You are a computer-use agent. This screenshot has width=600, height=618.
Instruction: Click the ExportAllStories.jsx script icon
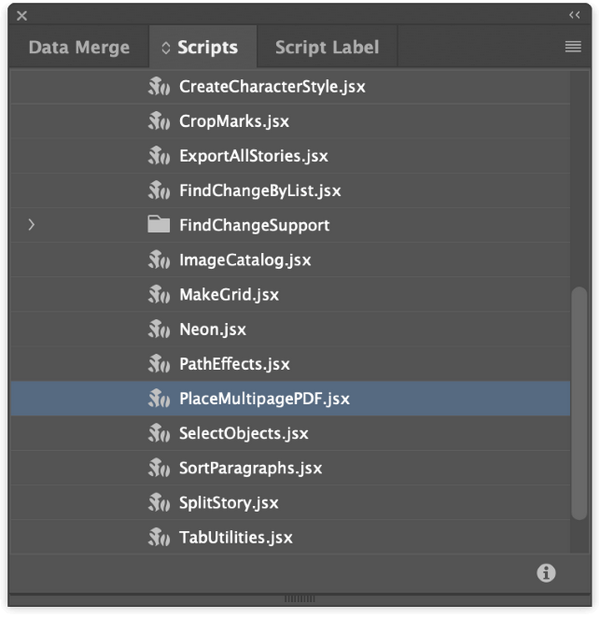click(x=158, y=156)
